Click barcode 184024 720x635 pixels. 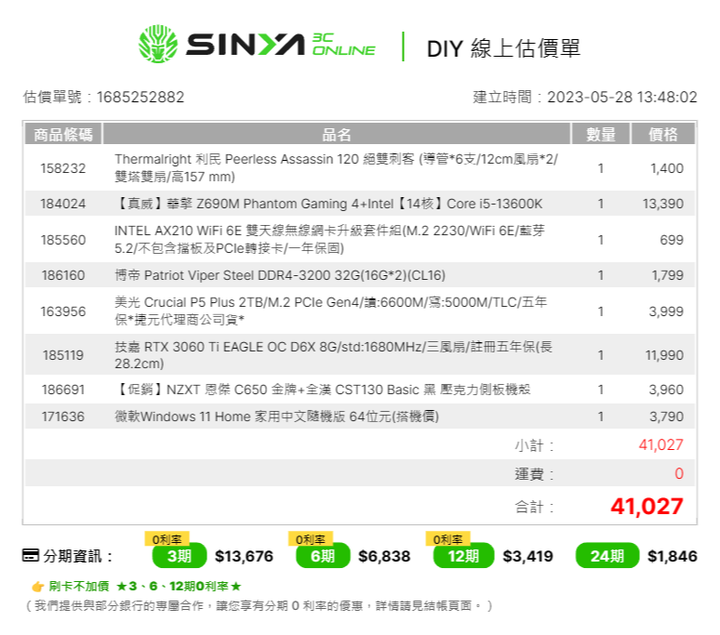63,203
